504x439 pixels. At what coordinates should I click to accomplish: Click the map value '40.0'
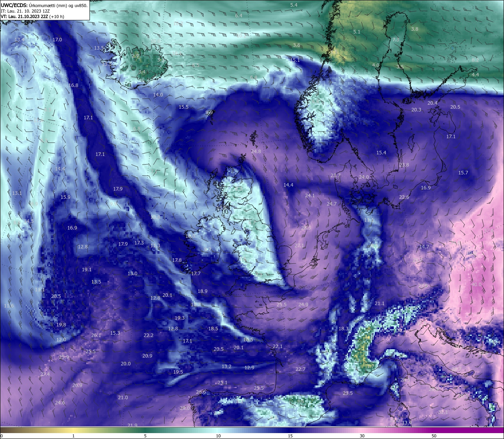pos(476,285)
